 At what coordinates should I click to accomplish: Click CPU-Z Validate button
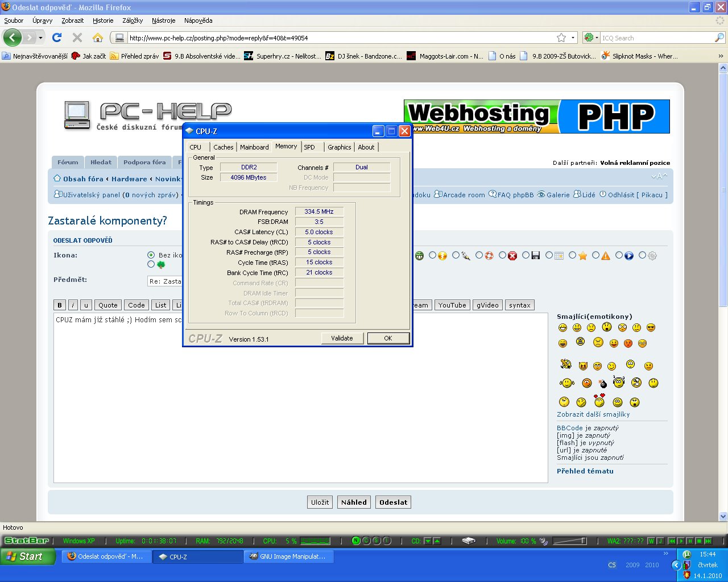pos(342,338)
